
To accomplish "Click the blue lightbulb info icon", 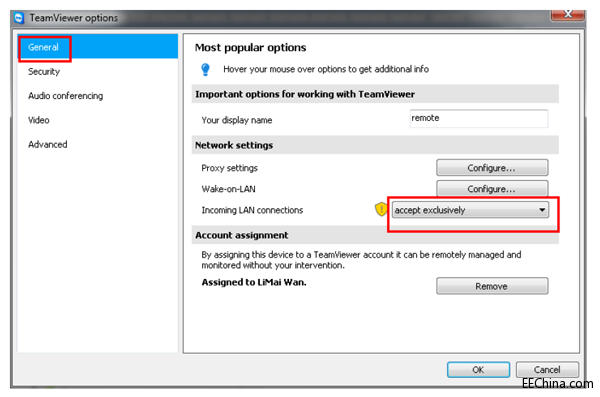I will (x=205, y=69).
